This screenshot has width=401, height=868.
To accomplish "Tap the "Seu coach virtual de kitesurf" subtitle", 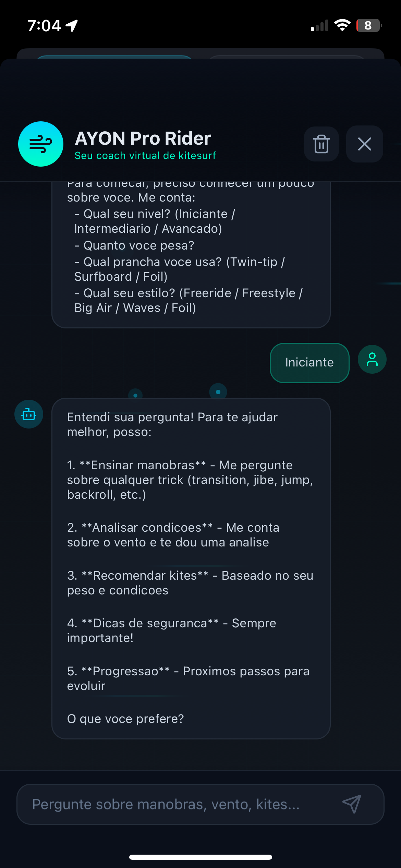I will point(145,156).
